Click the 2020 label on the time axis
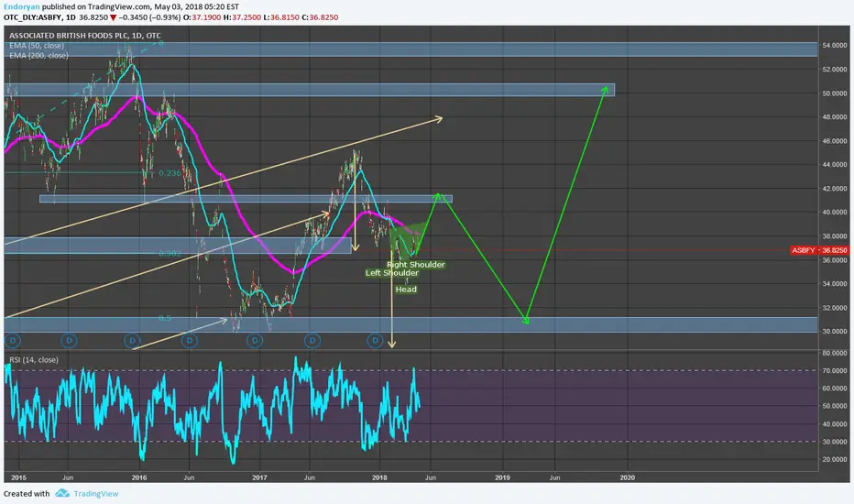854x504 pixels. [x=628, y=477]
